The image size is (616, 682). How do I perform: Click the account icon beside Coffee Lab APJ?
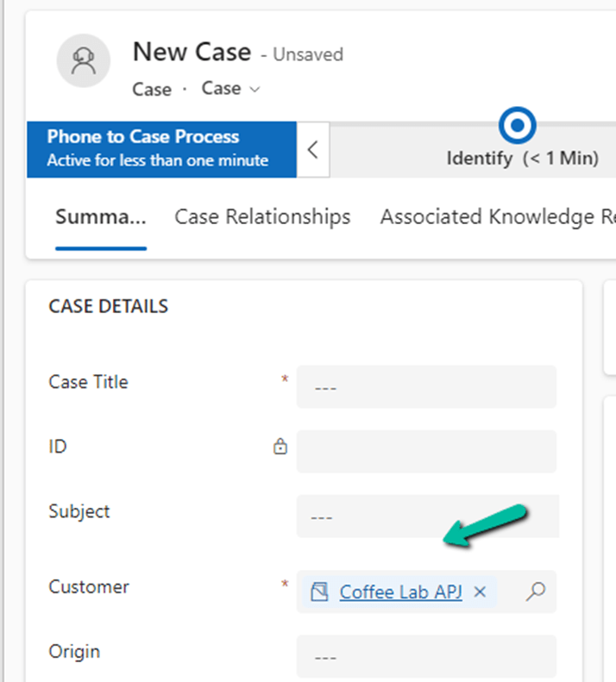[320, 591]
